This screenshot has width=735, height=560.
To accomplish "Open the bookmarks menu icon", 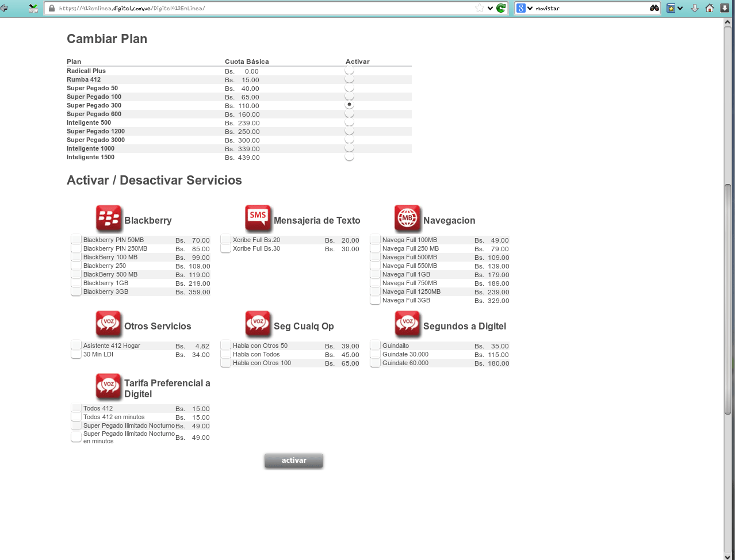I will (671, 8).
